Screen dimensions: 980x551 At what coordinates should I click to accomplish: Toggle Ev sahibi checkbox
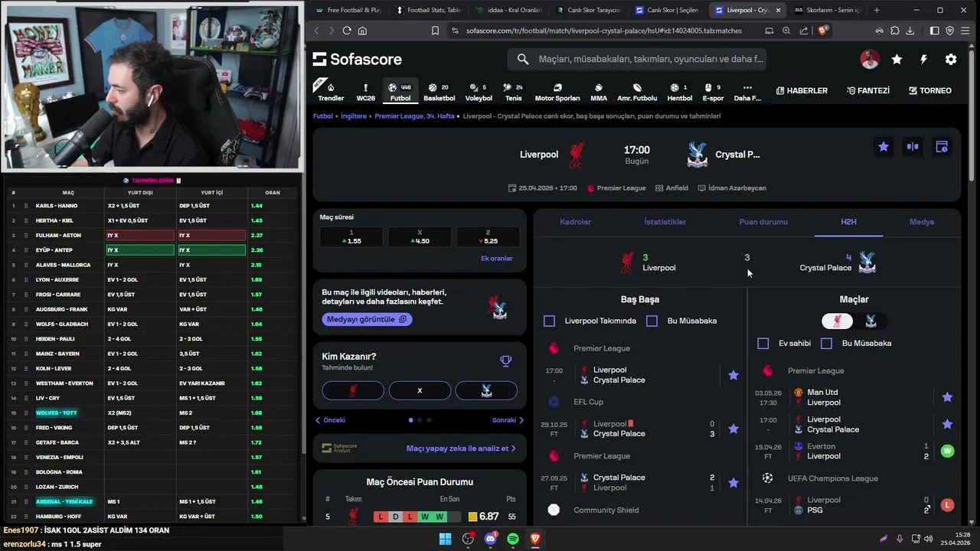763,344
